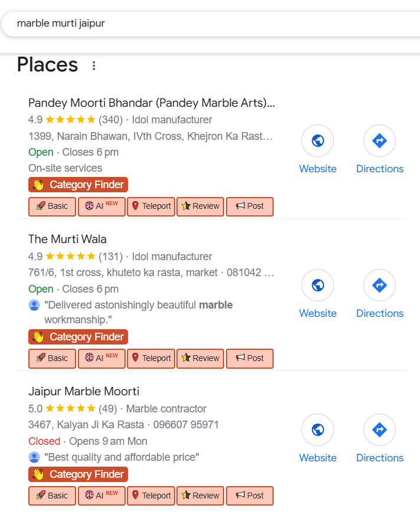The image size is (420, 515).
Task: Click Directions icon for Pandey Moorti Bhandar
Action: (x=379, y=141)
